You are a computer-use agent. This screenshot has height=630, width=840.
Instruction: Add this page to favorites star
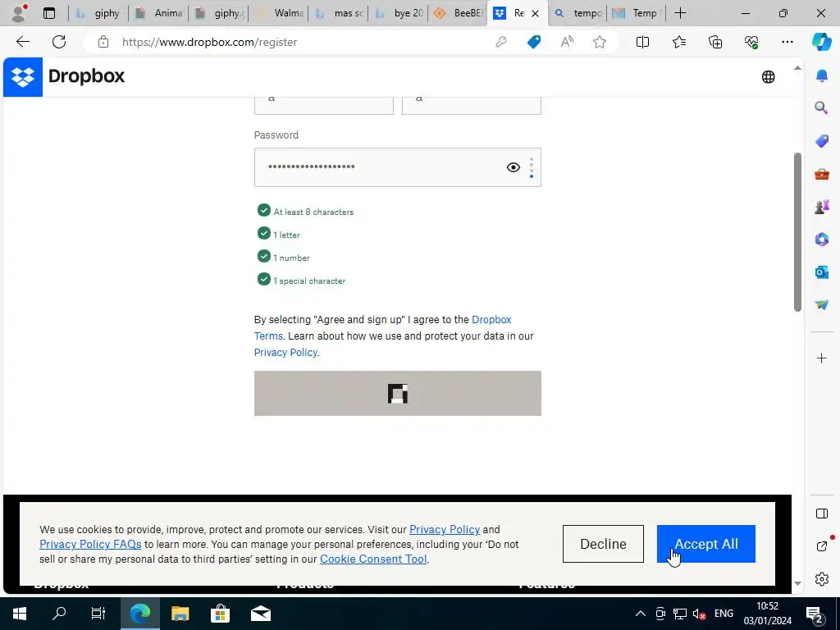(x=600, y=42)
